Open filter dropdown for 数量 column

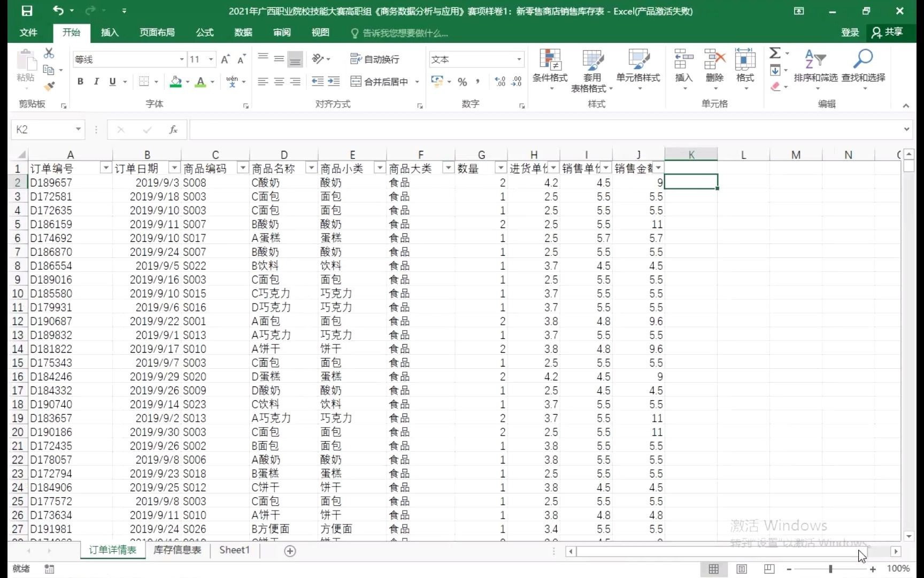500,168
